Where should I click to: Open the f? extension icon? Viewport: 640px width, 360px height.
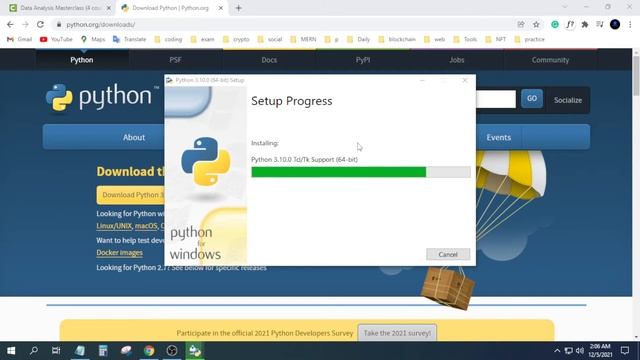click(x=570, y=24)
